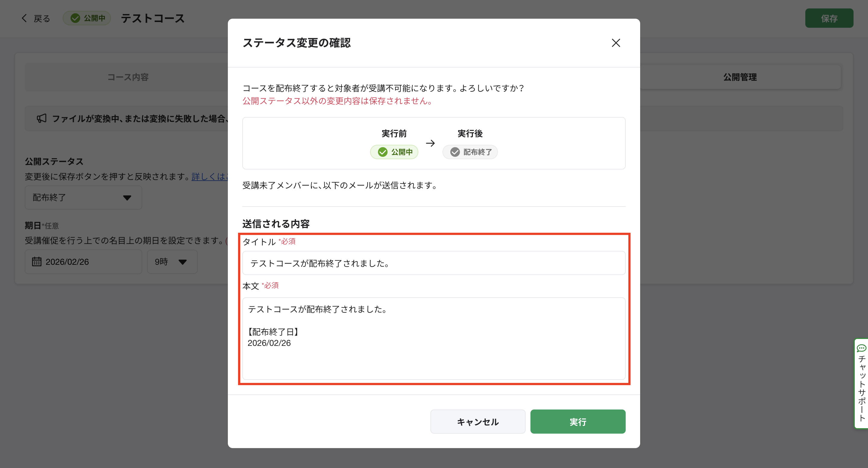Click into the タイトル input field
This screenshot has height=468, width=868.
[x=434, y=263]
